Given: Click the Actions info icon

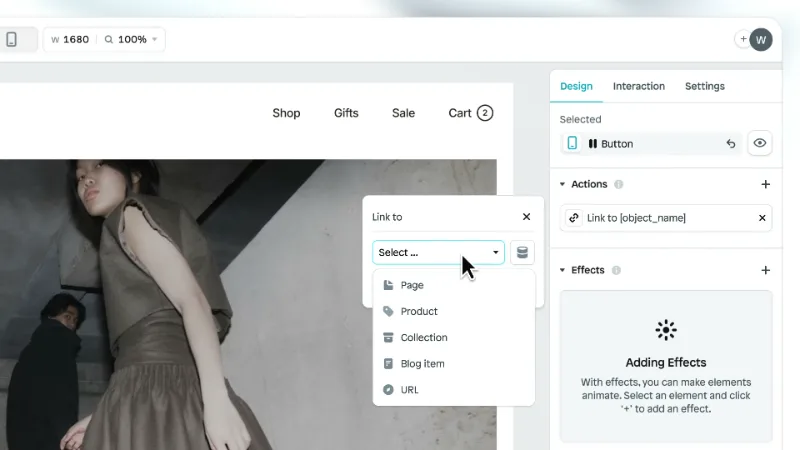Looking at the screenshot, I should pos(618,184).
